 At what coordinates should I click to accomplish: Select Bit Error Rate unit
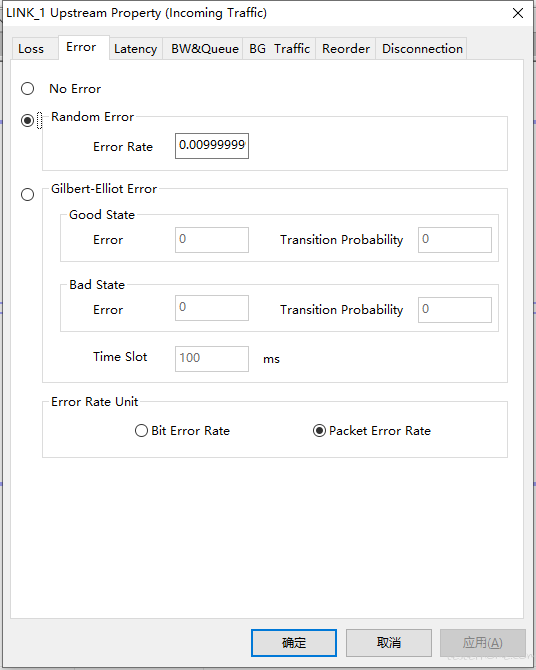[x=141, y=430]
